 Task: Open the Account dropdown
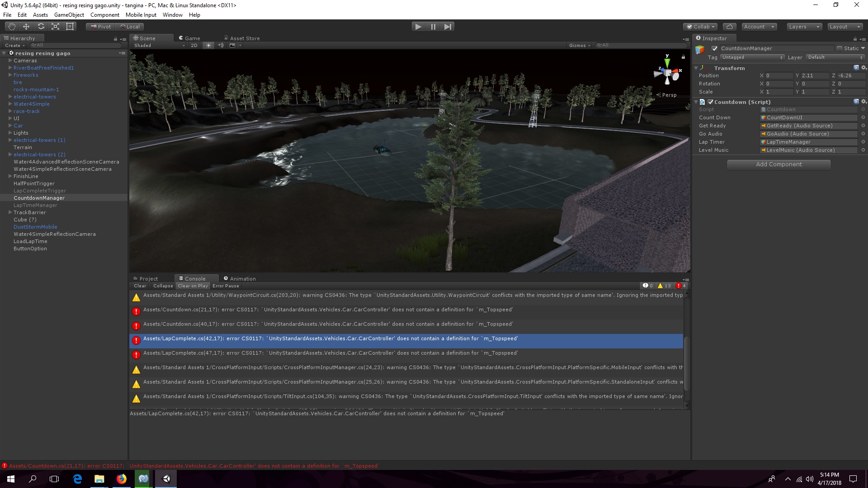(759, 27)
